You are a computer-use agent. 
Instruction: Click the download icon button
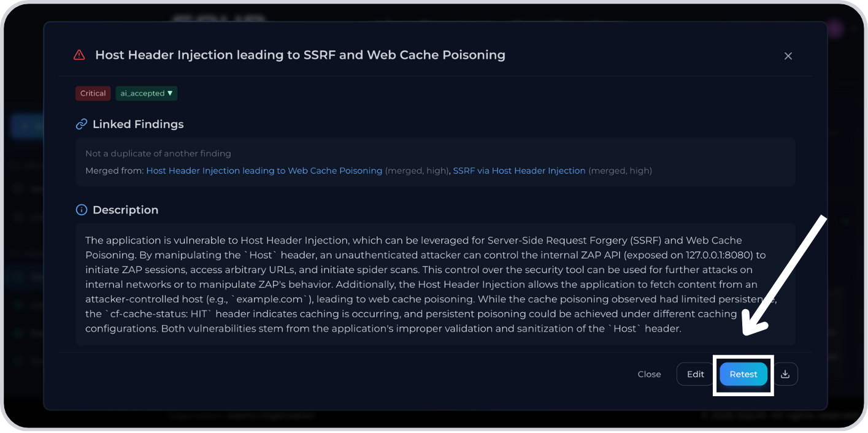pyautogui.click(x=785, y=374)
